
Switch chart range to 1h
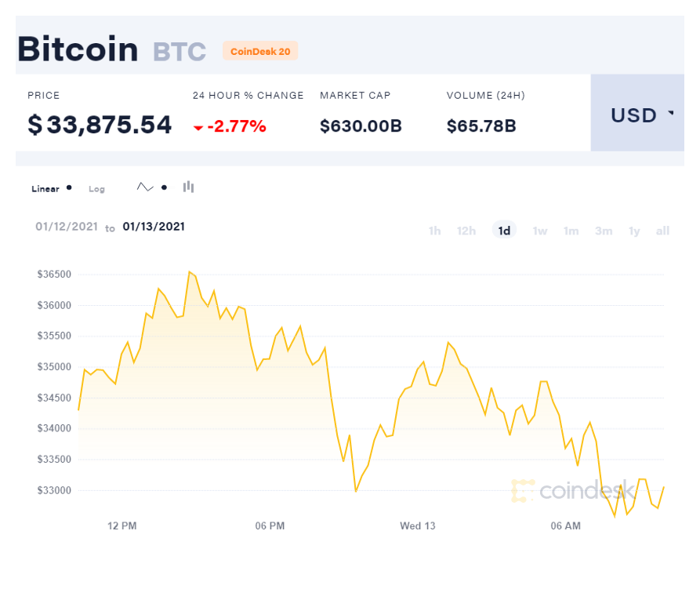[x=434, y=231]
